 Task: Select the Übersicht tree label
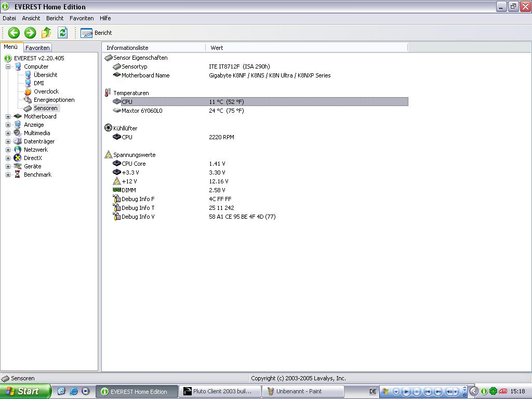pyautogui.click(x=46, y=75)
